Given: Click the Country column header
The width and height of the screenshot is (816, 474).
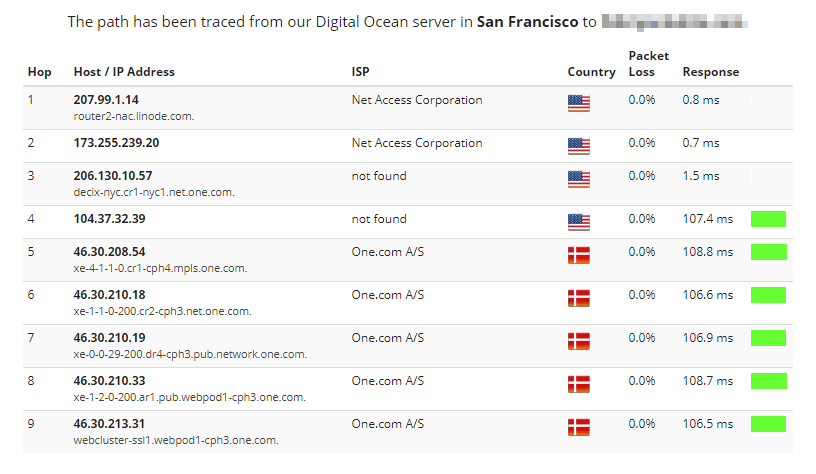Looking at the screenshot, I should coord(591,72).
